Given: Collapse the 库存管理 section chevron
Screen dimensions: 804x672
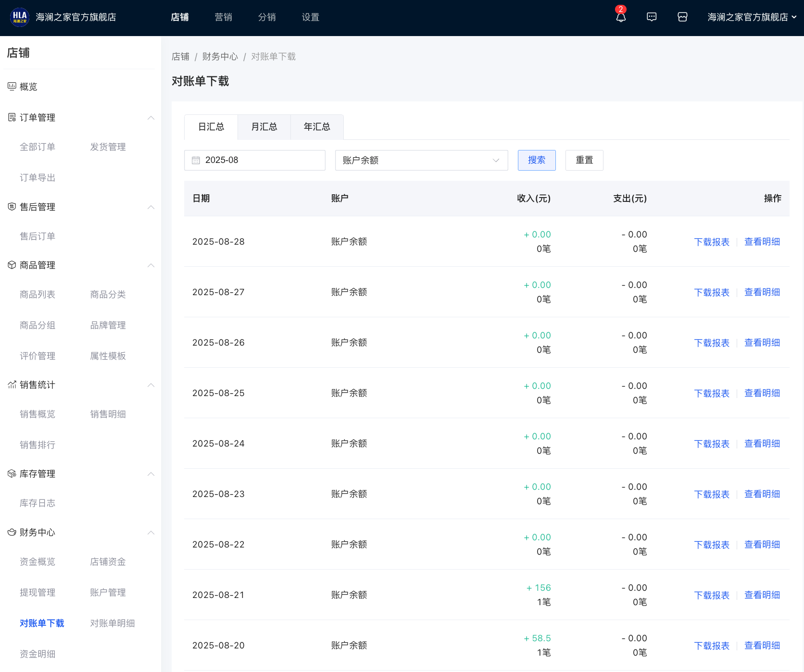Looking at the screenshot, I should point(151,474).
